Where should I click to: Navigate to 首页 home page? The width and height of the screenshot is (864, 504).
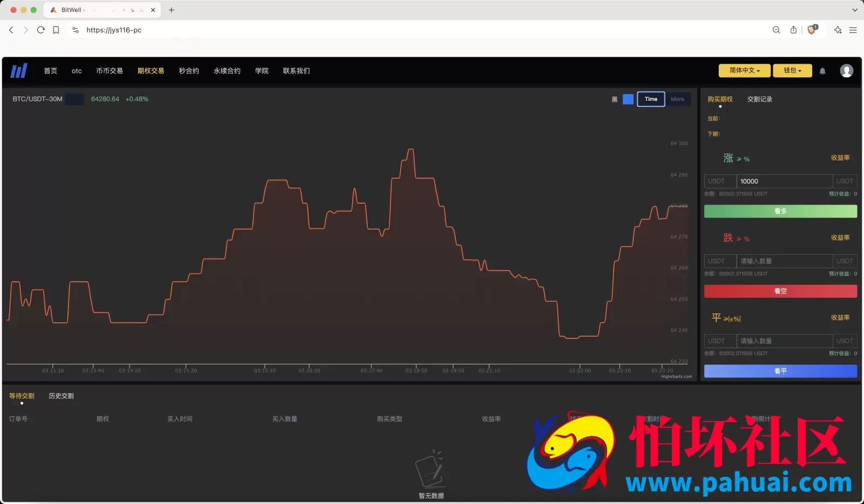coord(50,71)
